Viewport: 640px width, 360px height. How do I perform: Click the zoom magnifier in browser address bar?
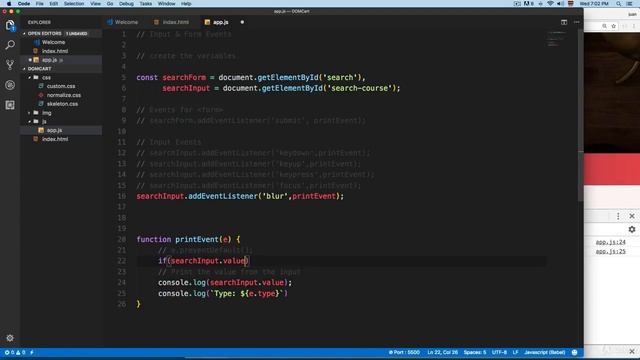click(x=604, y=26)
